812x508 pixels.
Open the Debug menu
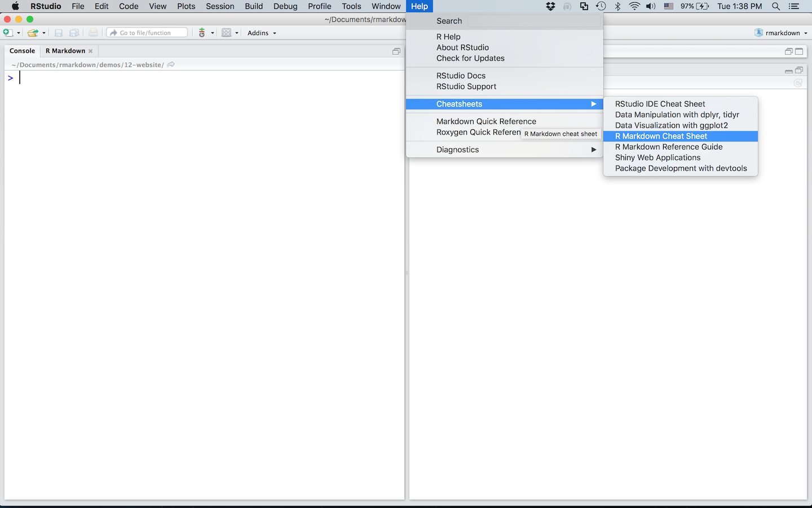click(285, 6)
